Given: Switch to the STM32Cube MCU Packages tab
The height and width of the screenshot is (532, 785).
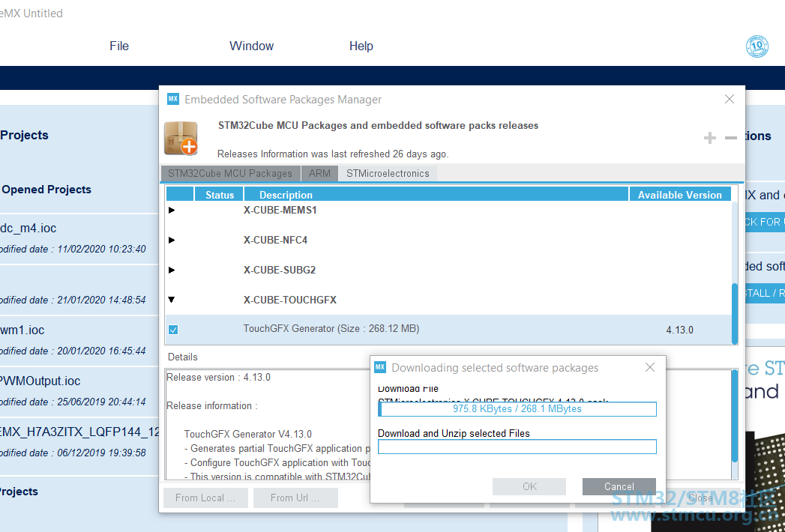Looking at the screenshot, I should (230, 173).
